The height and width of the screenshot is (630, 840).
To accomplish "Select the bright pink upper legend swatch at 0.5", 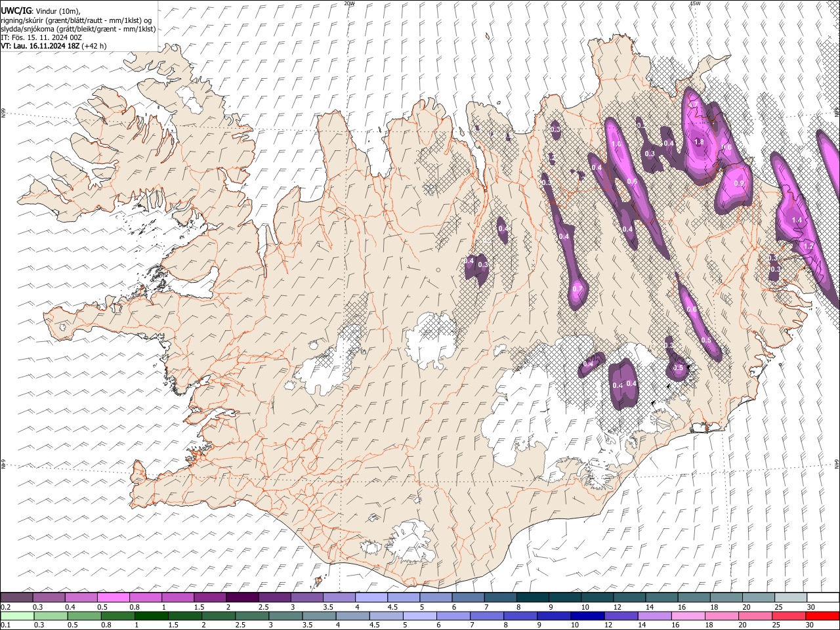I will (114, 597).
